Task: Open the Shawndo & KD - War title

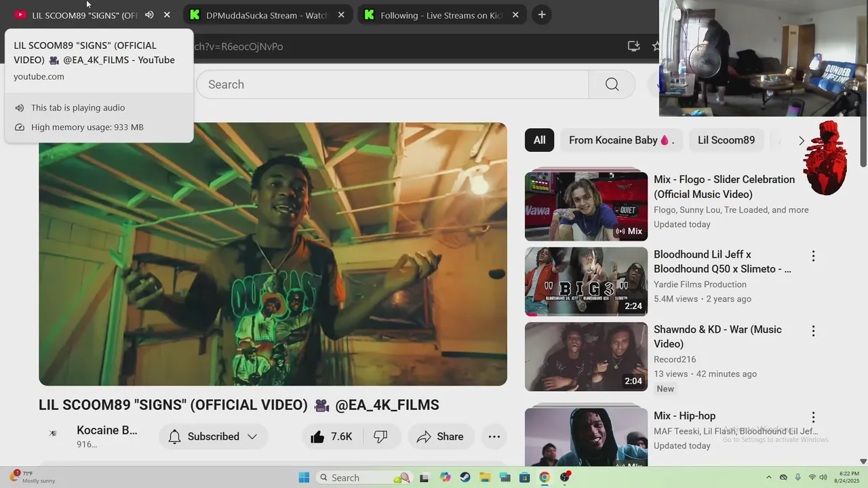Action: point(717,337)
